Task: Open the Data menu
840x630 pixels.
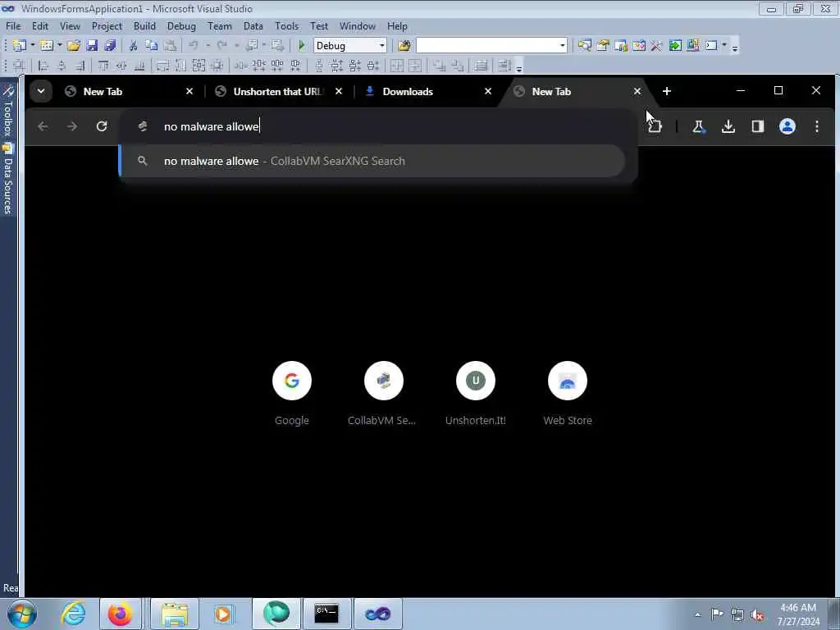Action: (253, 26)
